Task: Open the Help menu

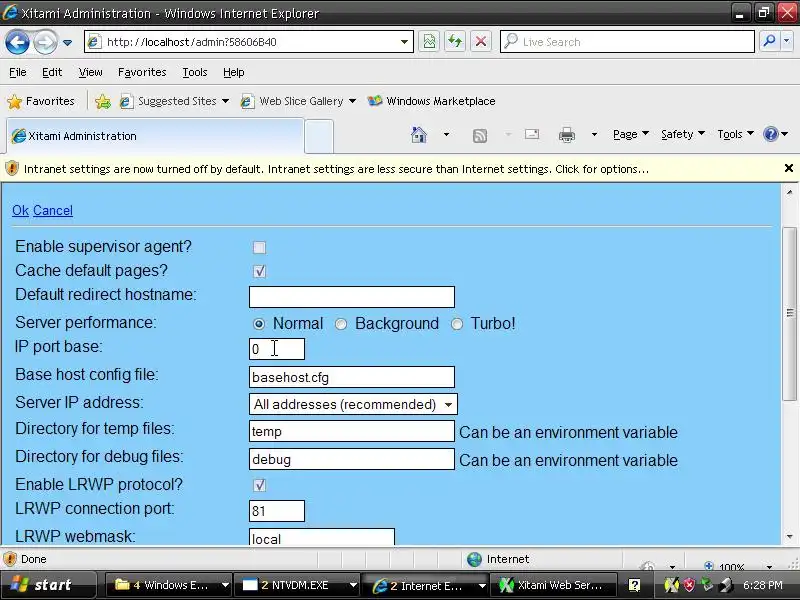Action: (234, 72)
